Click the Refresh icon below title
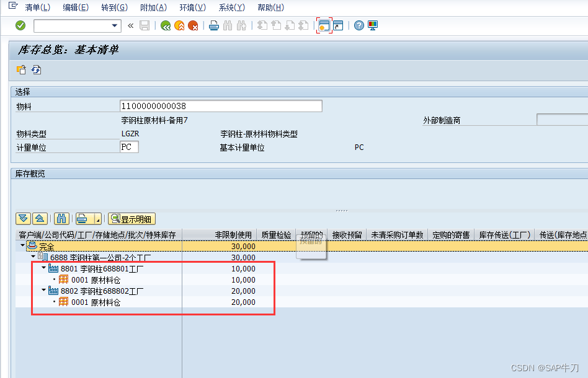This screenshot has height=378, width=588. tap(36, 69)
